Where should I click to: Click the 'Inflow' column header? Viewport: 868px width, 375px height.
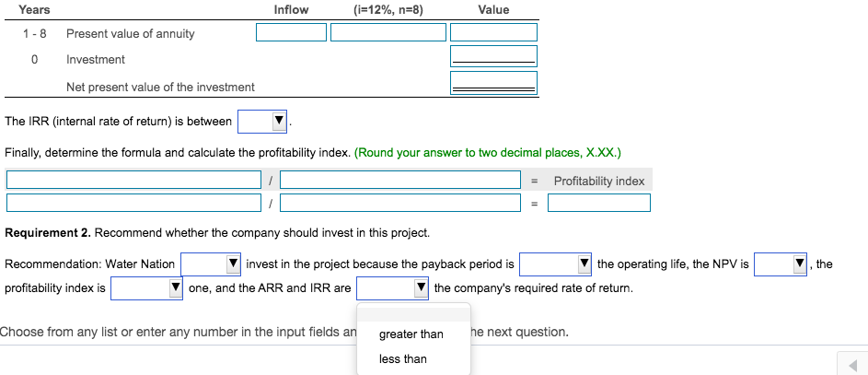point(291,9)
